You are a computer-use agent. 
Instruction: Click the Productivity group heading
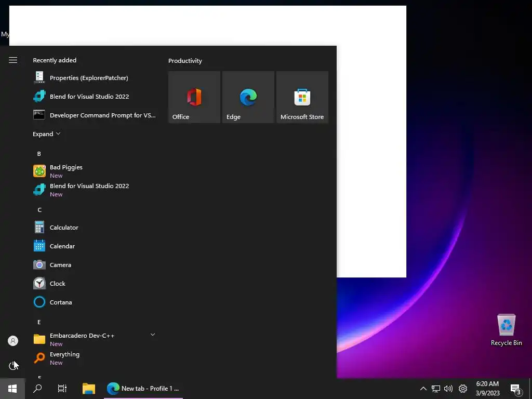click(x=185, y=61)
